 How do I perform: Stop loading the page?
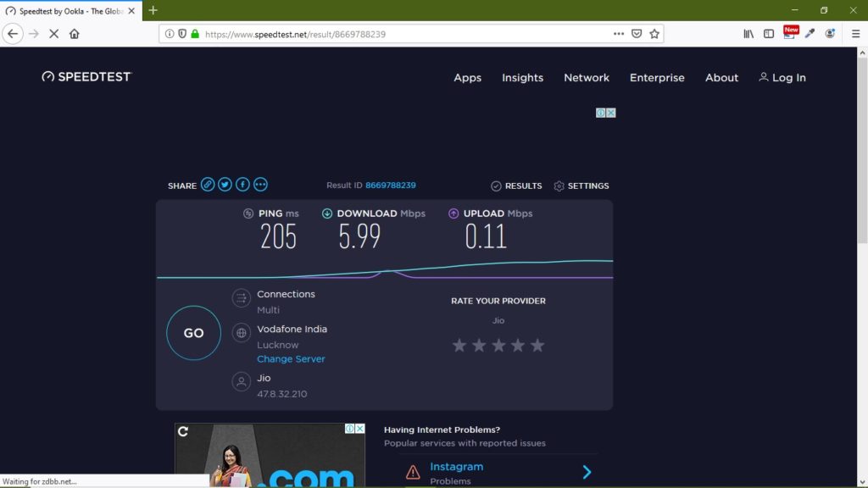(53, 34)
